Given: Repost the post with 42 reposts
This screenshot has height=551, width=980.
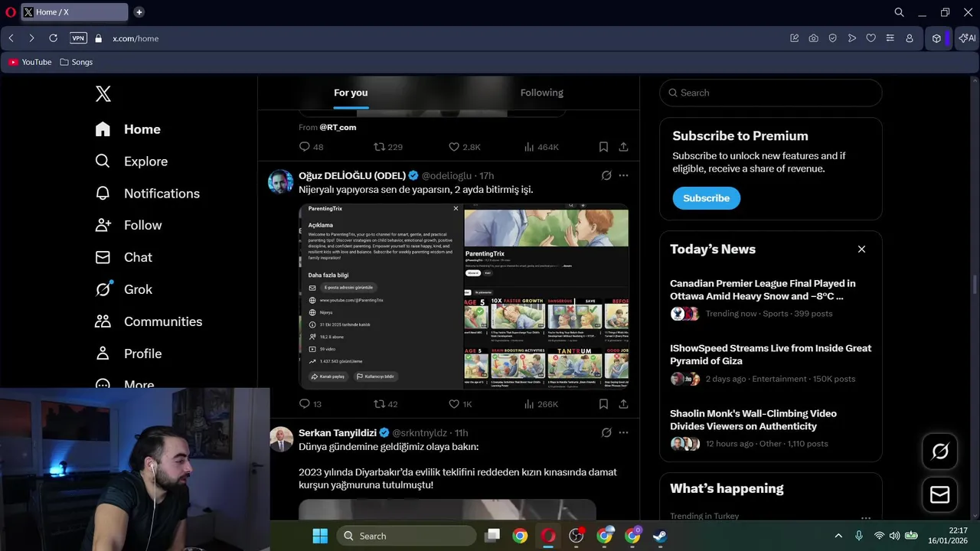Looking at the screenshot, I should (x=385, y=404).
